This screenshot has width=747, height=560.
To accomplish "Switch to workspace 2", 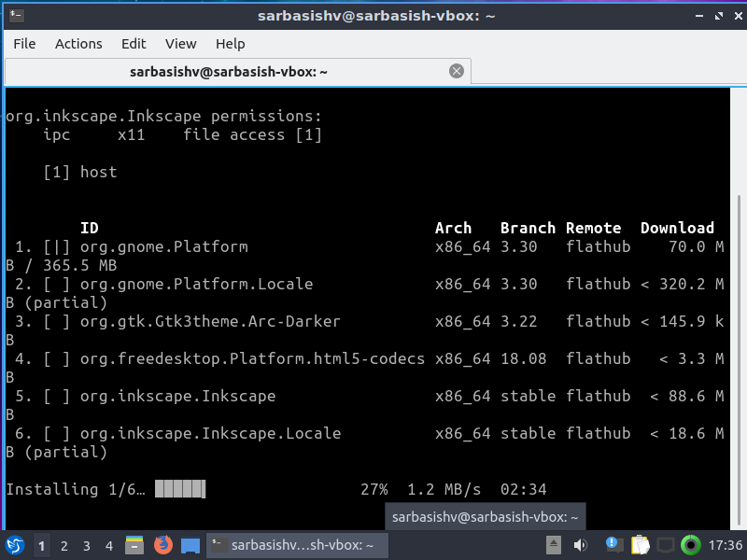I will coord(63,545).
